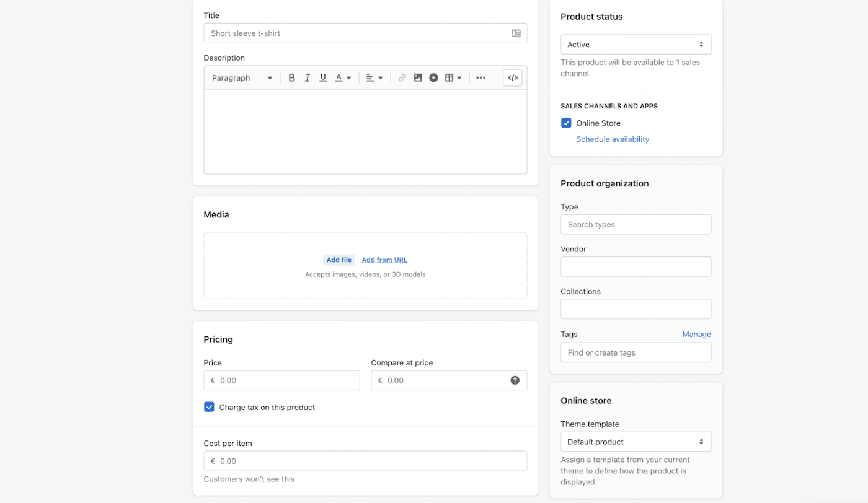This screenshot has height=503, width=868.
Task: Open more formatting options (three dots)
Action: [481, 78]
